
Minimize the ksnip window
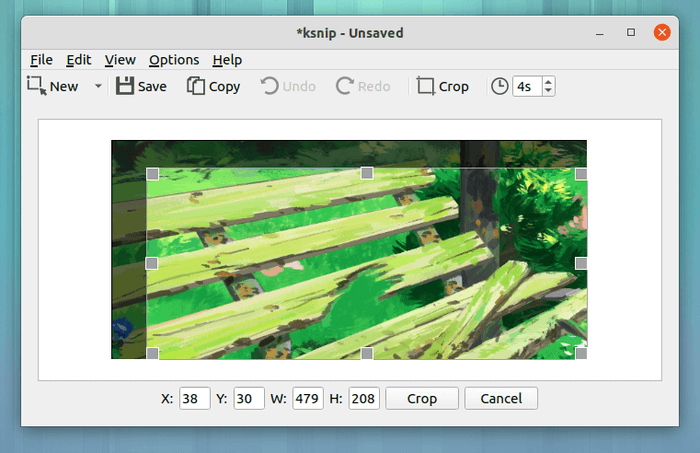pos(600,33)
